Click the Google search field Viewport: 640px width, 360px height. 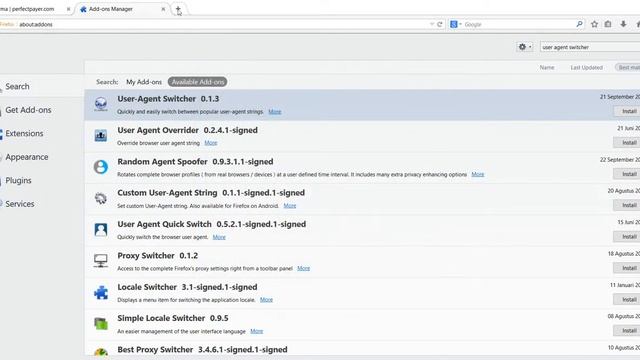tap(518, 24)
